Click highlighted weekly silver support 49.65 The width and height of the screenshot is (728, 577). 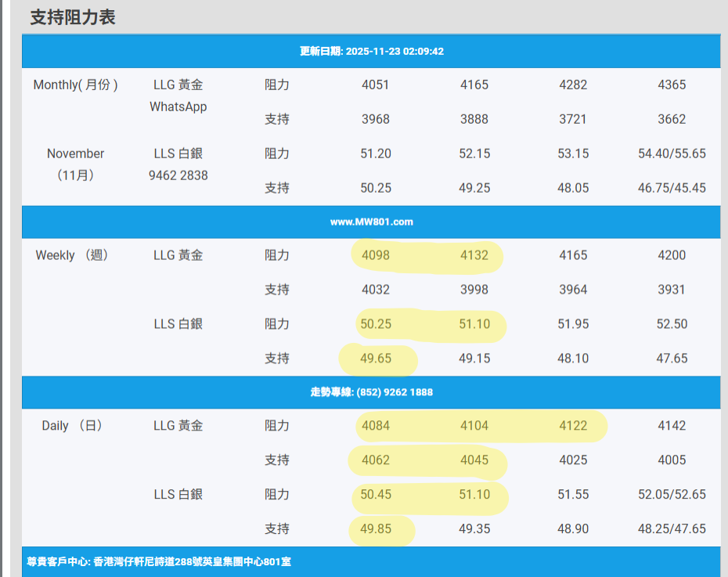pyautogui.click(x=376, y=359)
